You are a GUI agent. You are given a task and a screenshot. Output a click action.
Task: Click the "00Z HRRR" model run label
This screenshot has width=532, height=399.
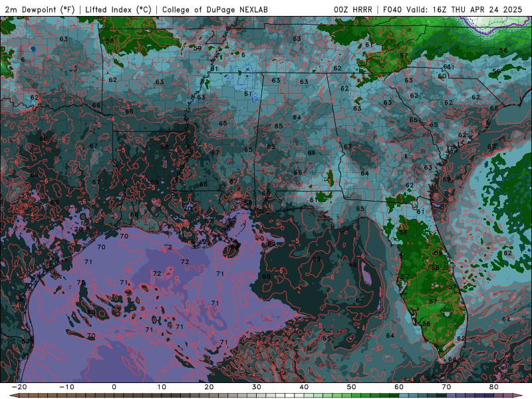coord(353,10)
